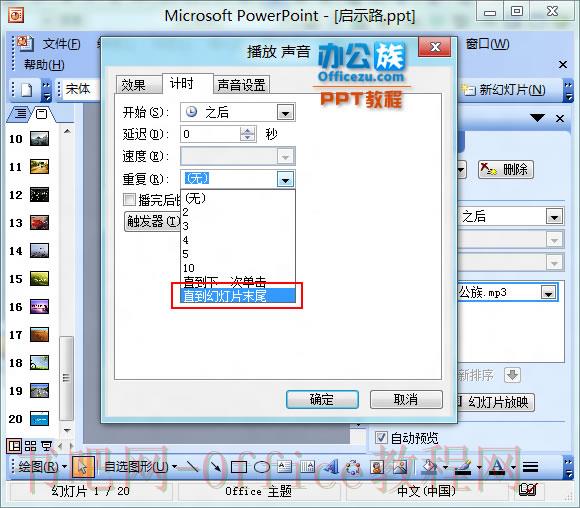The image size is (580, 508).
Task: Choose 直到幻灯片末尾 from the repeat list
Action: 238,296
